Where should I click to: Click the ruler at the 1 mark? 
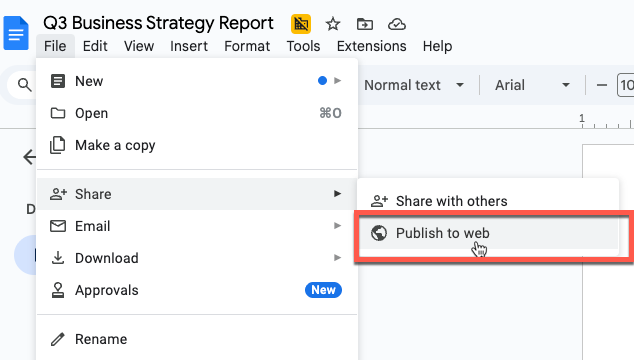coord(582,119)
